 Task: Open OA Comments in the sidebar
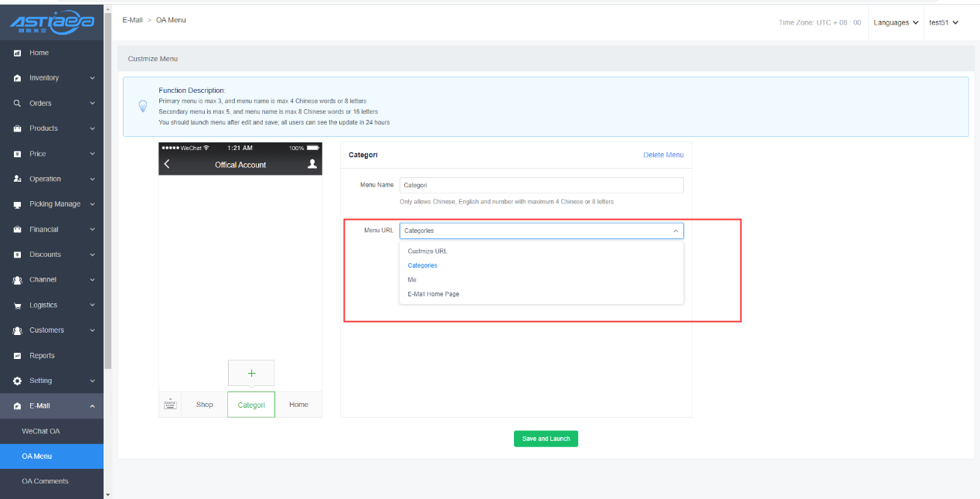[45, 481]
